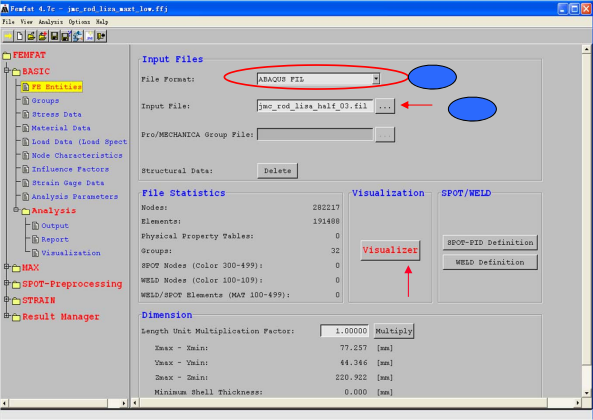Open the File Format dropdown
This screenshot has height=420, width=593.
tap(376, 79)
